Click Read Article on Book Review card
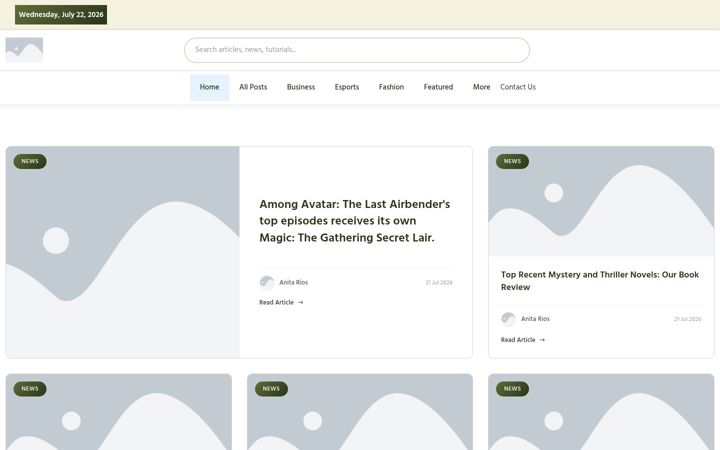Viewport: 720px width, 450px height. (x=523, y=340)
